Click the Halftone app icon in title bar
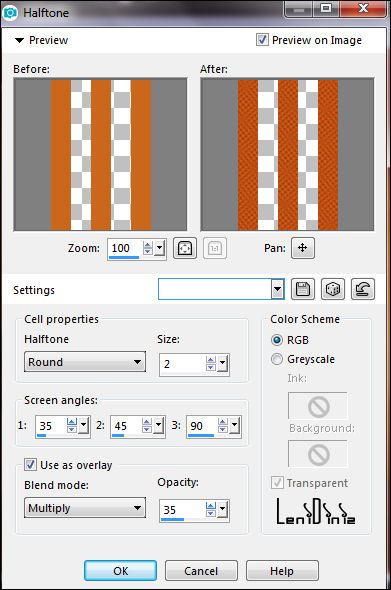The image size is (391, 590). click(x=10, y=12)
